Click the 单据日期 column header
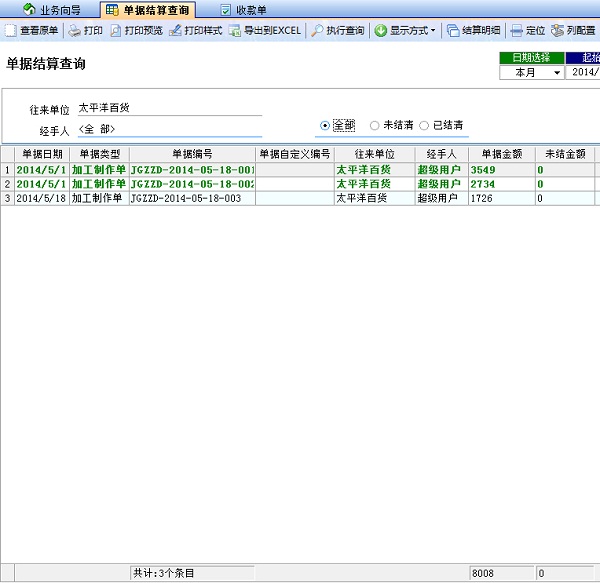This screenshot has width=600, height=583. [42, 154]
